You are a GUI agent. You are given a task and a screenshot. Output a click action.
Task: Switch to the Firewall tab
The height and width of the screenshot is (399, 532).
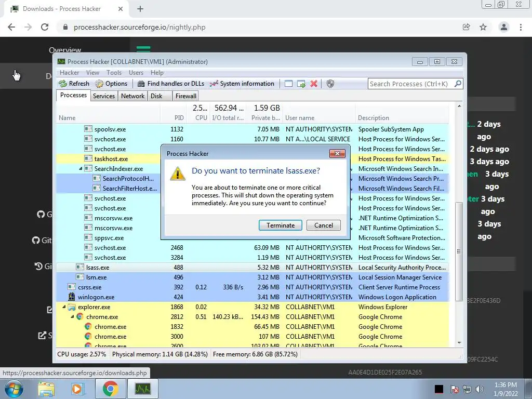pyautogui.click(x=185, y=96)
